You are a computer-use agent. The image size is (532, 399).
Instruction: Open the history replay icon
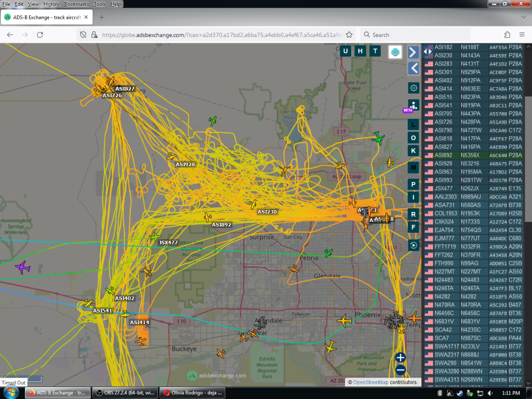click(413, 245)
